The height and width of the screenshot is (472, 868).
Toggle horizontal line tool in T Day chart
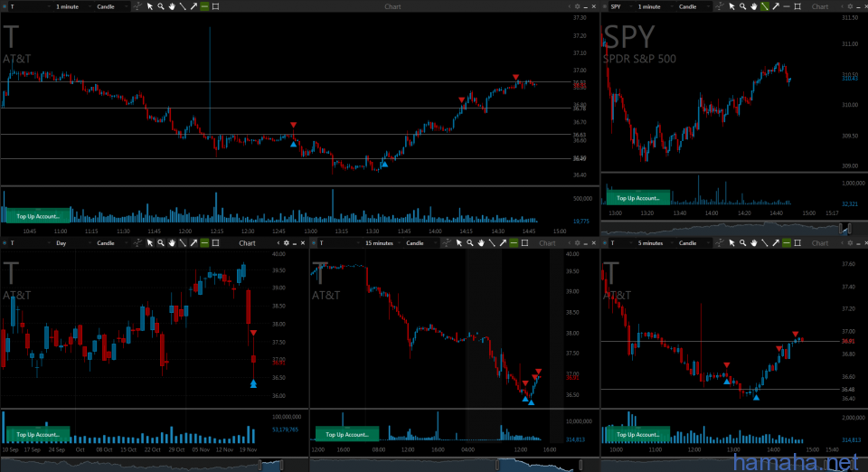coord(205,243)
